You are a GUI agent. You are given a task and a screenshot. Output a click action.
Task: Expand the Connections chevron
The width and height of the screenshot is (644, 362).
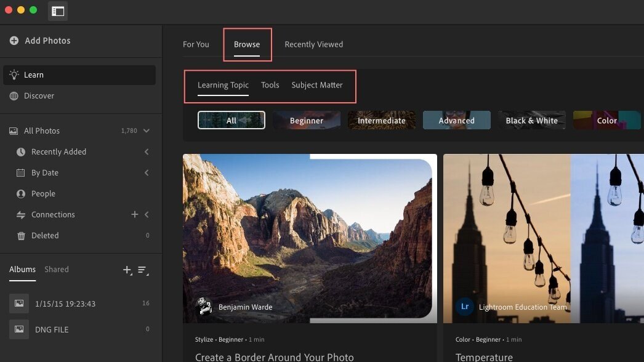pyautogui.click(x=147, y=214)
